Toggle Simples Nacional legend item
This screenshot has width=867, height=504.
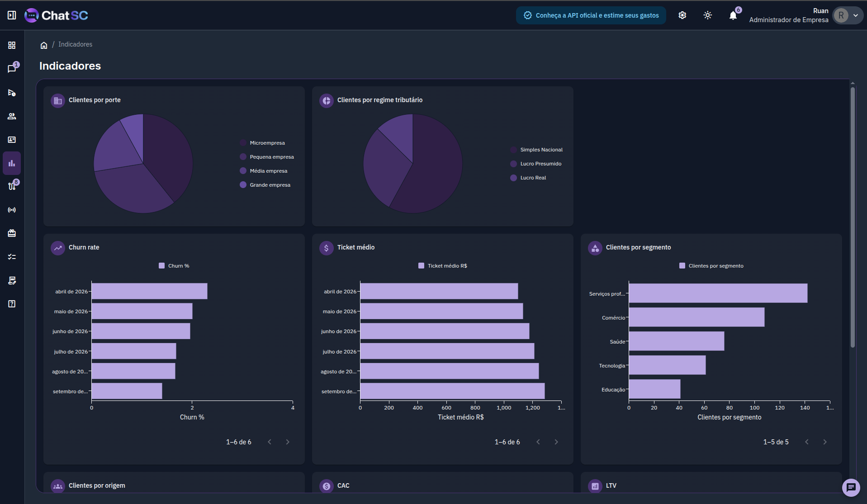536,150
